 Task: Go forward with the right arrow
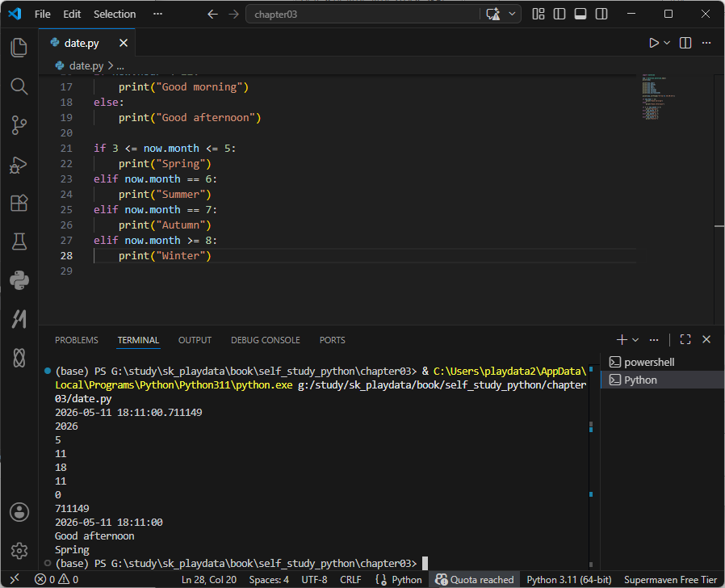233,15
